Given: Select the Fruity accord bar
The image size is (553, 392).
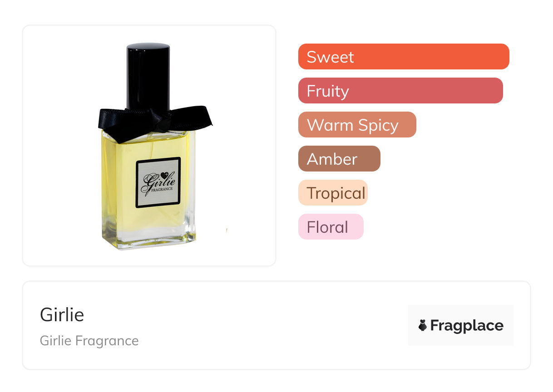Looking at the screenshot, I should click(x=400, y=91).
